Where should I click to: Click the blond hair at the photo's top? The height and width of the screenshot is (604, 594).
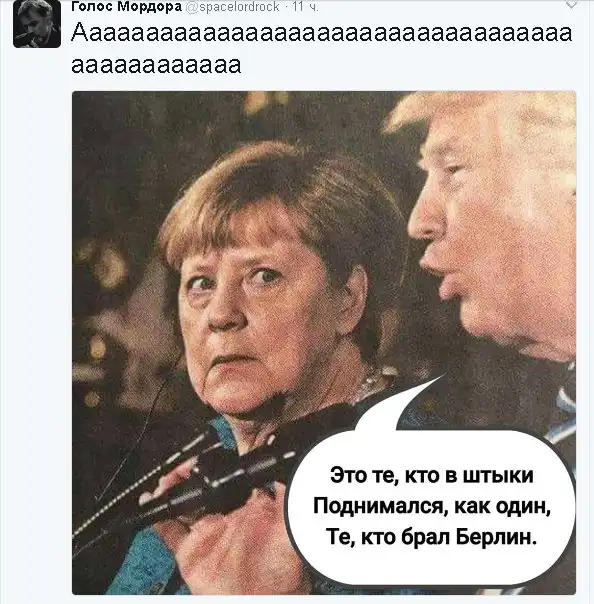click(x=482, y=112)
